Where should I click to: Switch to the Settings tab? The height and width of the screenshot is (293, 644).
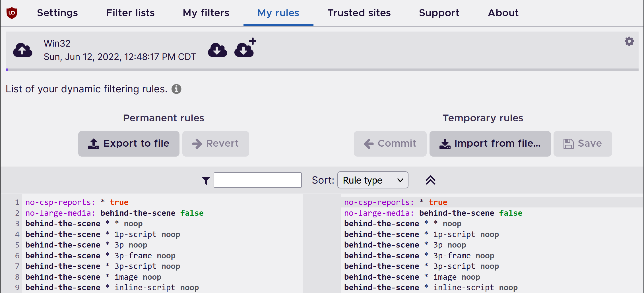point(57,13)
